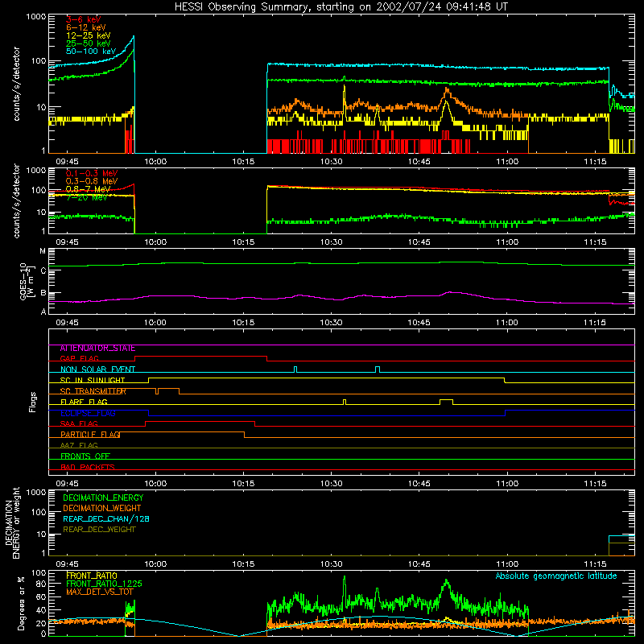
Task: Click the green 7-20 MeV legend entry
Action: point(86,197)
